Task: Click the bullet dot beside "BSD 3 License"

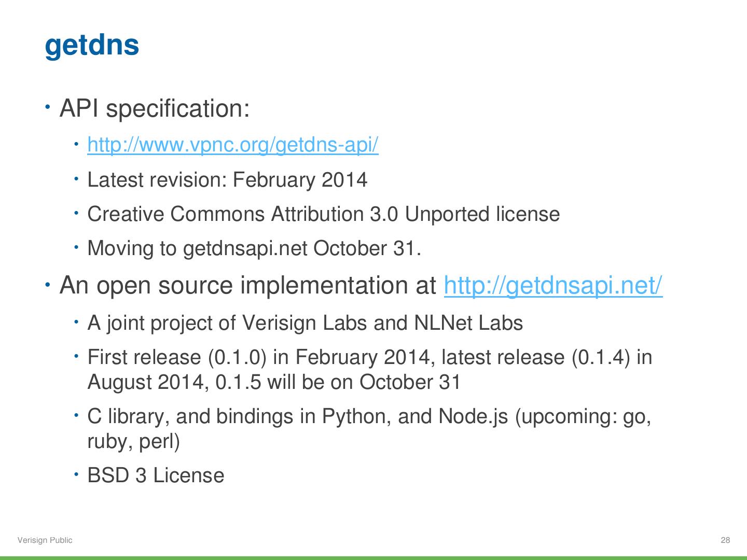Action: click(76, 474)
